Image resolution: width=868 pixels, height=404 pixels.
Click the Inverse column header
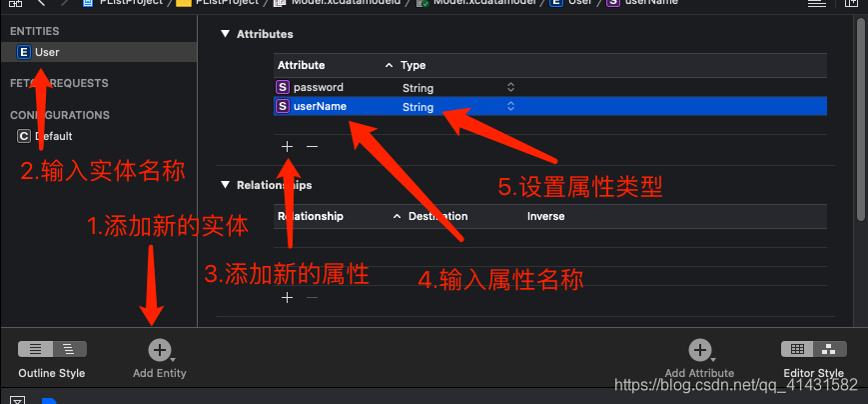[x=545, y=216]
